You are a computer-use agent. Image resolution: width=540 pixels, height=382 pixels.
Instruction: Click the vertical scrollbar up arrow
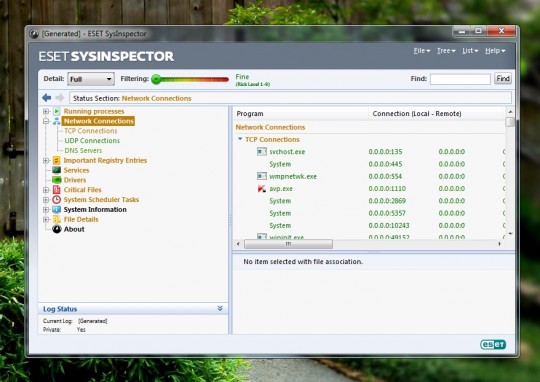click(x=510, y=112)
